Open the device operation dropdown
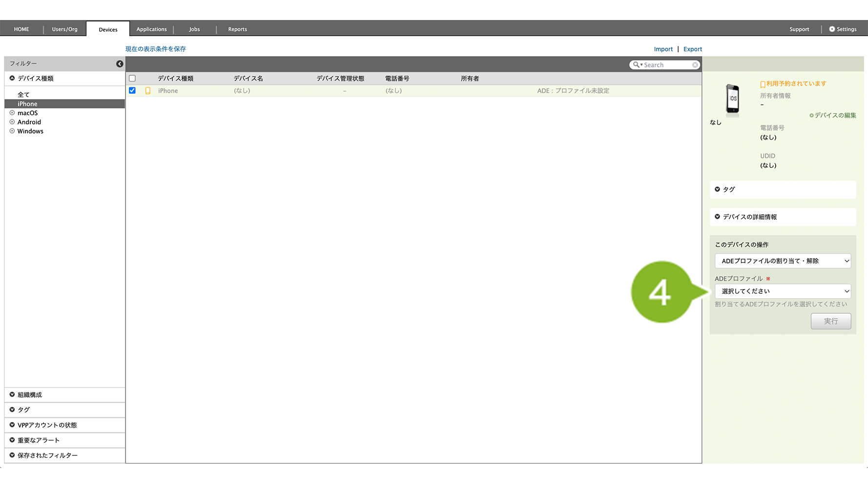 (783, 261)
